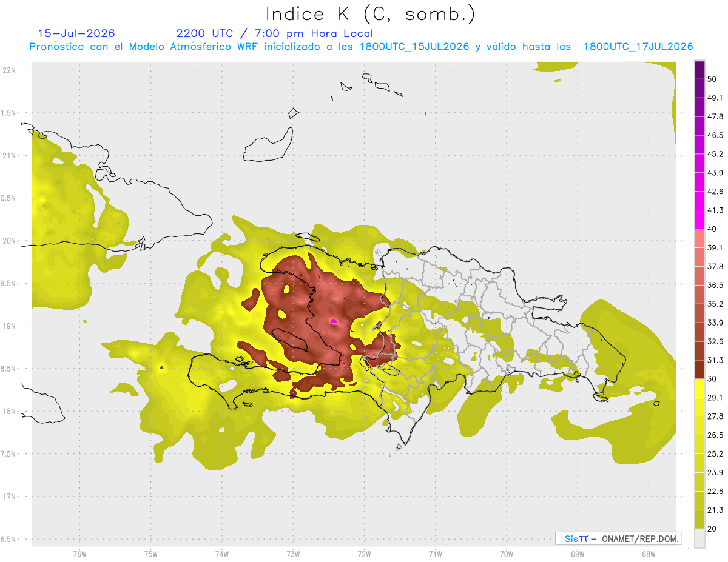The image size is (728, 562).
Task: Click the colorbar label "29.1"
Action: [x=715, y=398]
